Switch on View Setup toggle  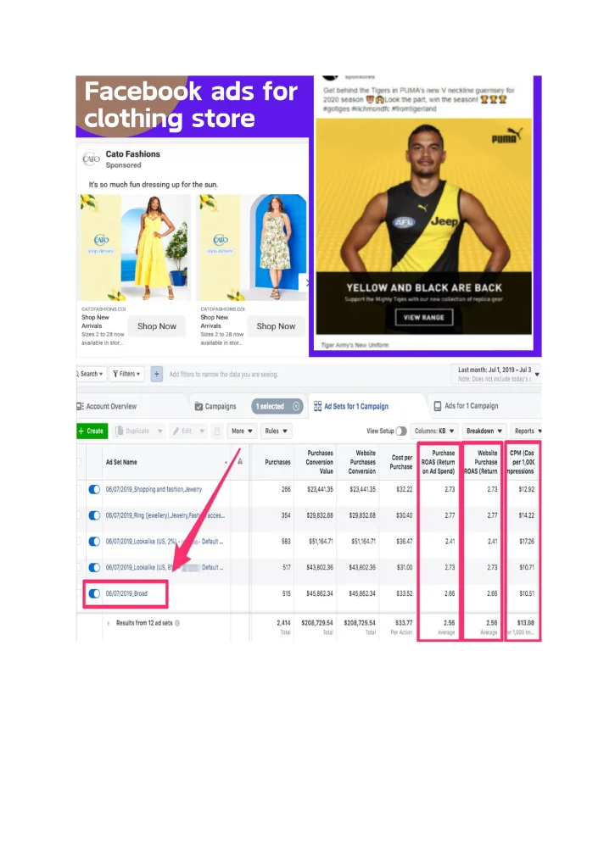pyautogui.click(x=401, y=431)
